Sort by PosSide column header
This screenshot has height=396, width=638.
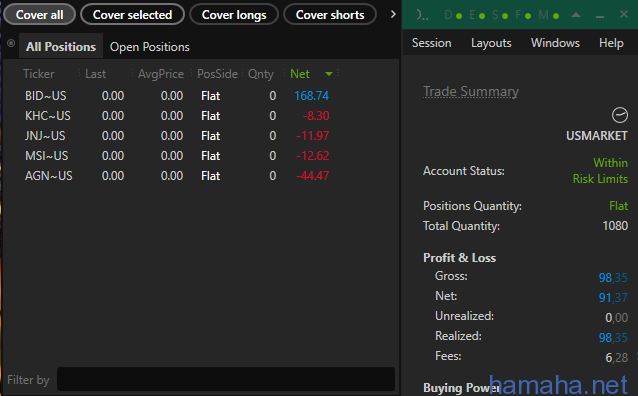[217, 74]
